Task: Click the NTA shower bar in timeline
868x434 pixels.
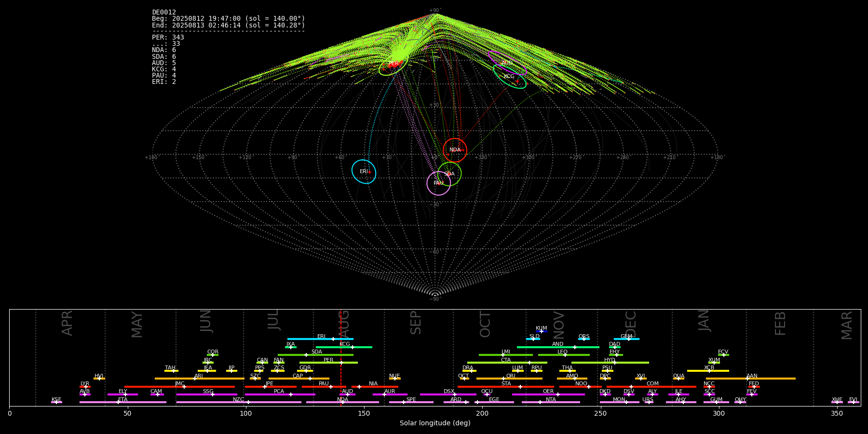Action: [x=551, y=402]
